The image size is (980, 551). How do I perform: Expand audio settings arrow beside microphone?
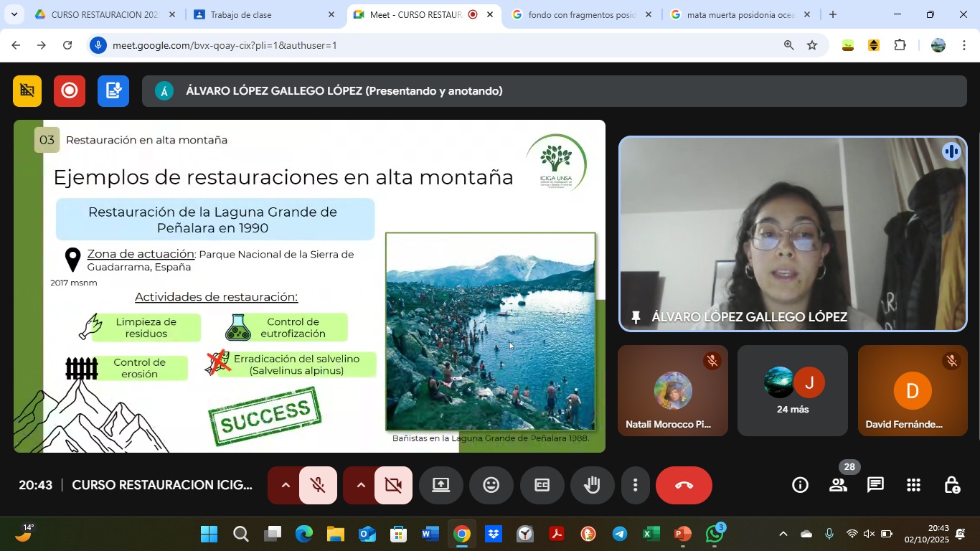285,486
